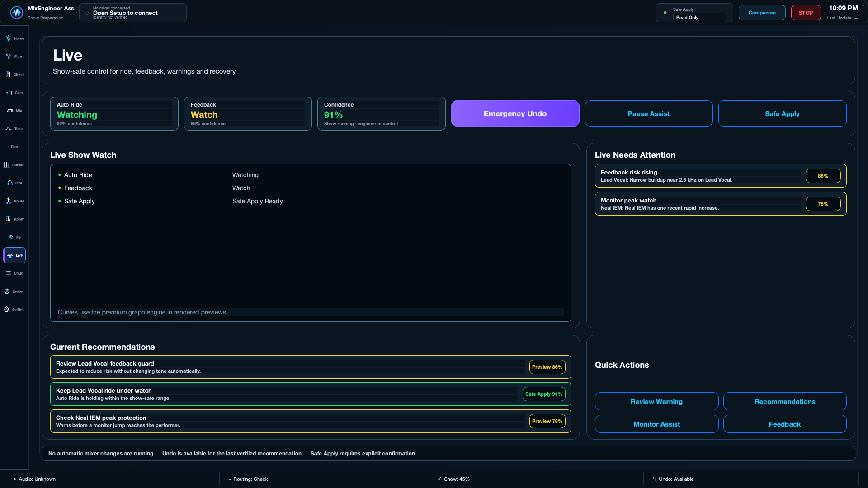
Task: Open the FB sidebar item
Action: coord(14,237)
